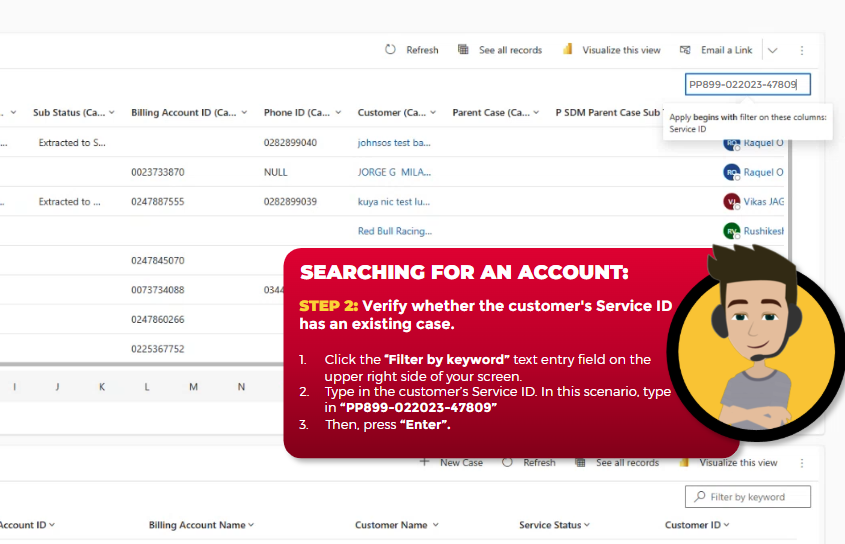Open Phone ID column dropdown
845x544 pixels.
(x=338, y=112)
